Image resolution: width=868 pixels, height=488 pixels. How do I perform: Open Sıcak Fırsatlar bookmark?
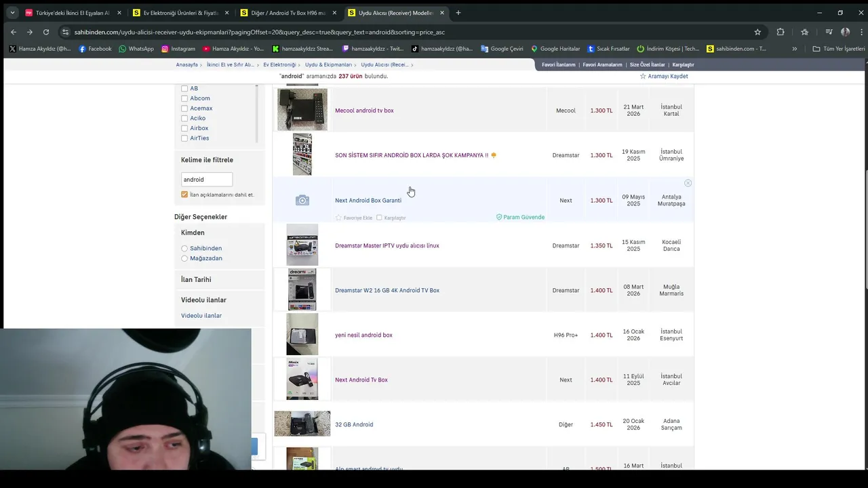pyautogui.click(x=608, y=49)
